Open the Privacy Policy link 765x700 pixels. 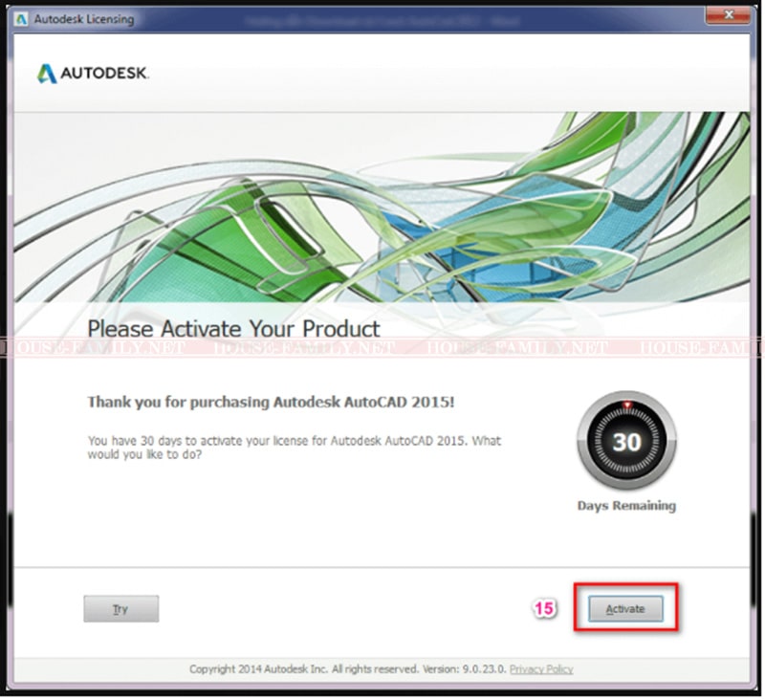click(541, 669)
